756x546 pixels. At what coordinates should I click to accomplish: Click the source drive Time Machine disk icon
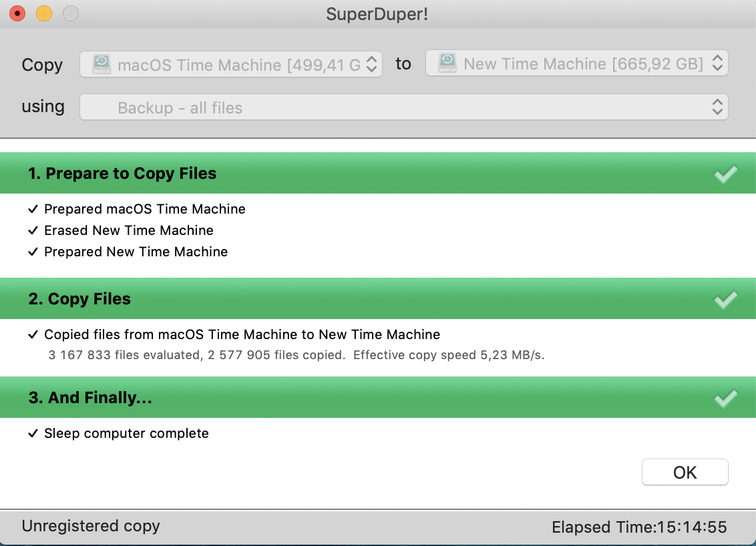(x=102, y=64)
